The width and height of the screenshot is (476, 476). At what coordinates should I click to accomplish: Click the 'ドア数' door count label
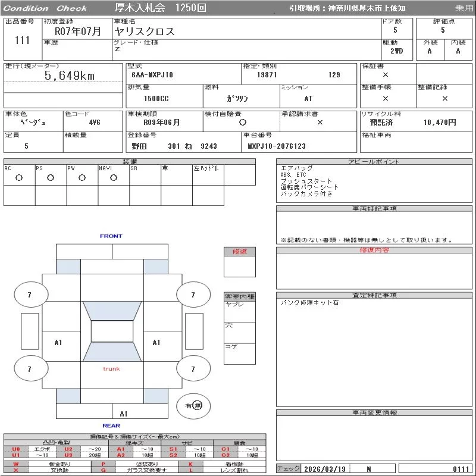[x=392, y=21]
